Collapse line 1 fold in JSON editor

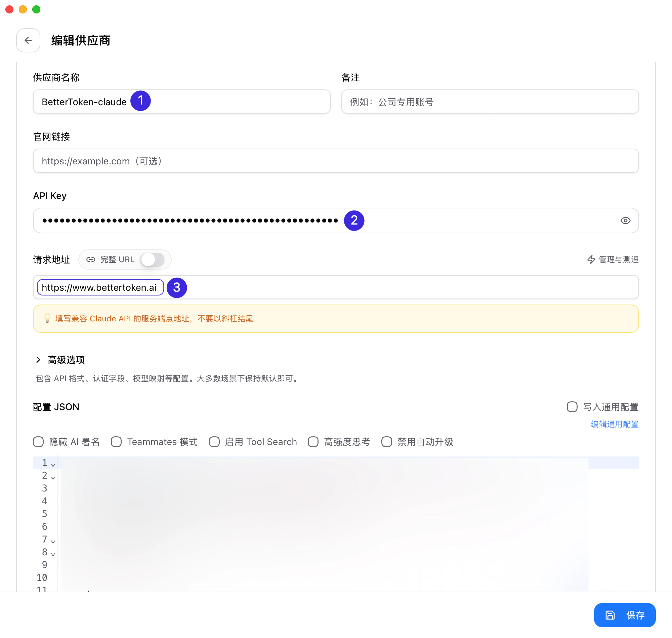coord(54,465)
